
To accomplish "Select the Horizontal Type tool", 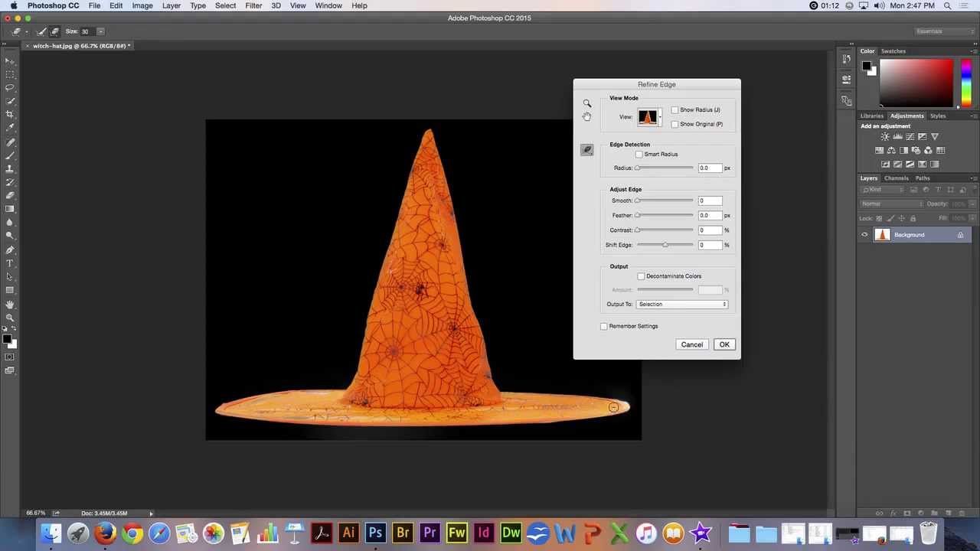I will tap(10, 263).
